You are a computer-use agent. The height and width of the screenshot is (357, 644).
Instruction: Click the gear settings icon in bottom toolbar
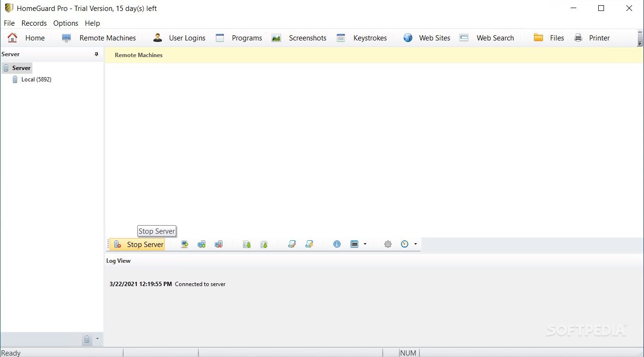[x=388, y=244]
